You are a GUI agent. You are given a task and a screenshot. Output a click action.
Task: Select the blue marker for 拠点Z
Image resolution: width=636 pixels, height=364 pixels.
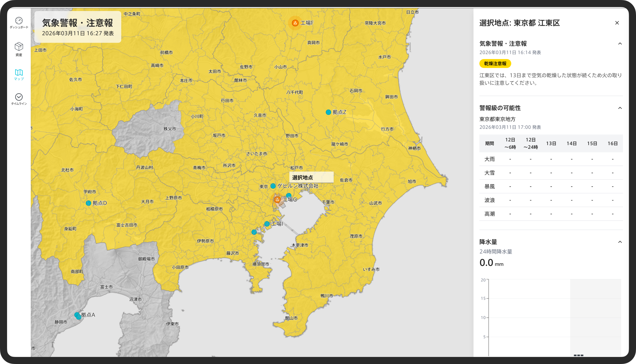(328, 112)
